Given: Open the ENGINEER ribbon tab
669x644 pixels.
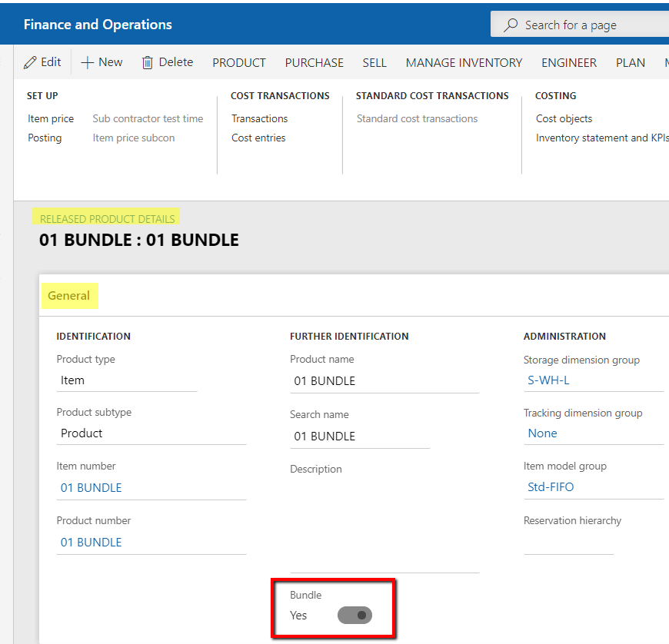Looking at the screenshot, I should [569, 63].
